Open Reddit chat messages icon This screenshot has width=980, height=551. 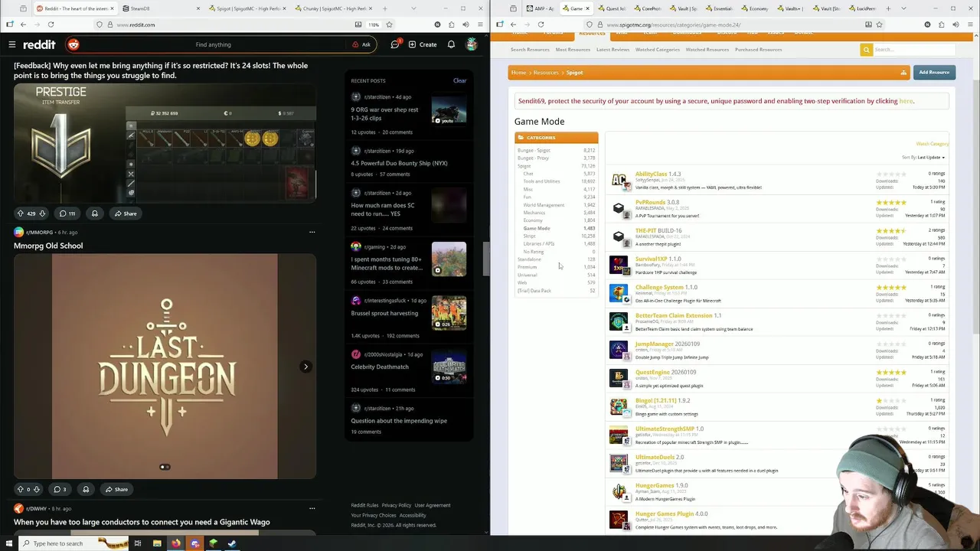point(395,44)
